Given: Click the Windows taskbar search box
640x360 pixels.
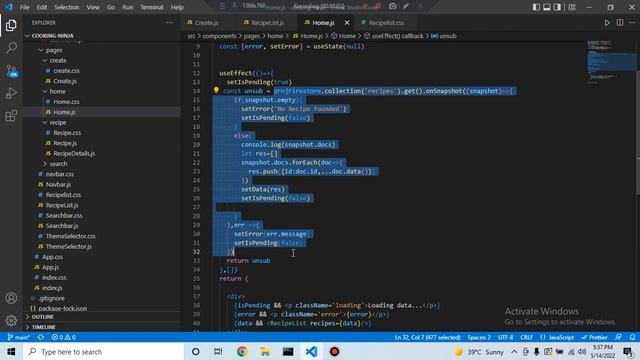Looking at the screenshot, I should tap(104, 352).
